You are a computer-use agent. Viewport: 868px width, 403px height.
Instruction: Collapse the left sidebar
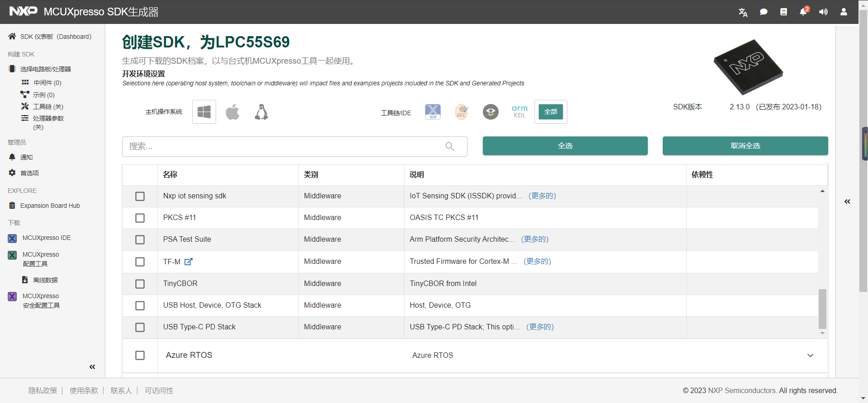click(x=92, y=367)
